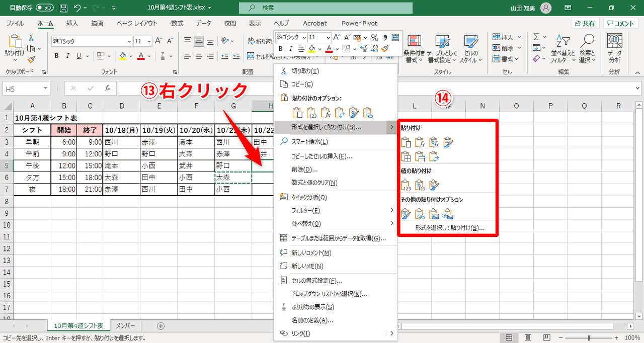Click the Transpose paste icon
The height and width of the screenshot is (343, 644).
(434, 156)
